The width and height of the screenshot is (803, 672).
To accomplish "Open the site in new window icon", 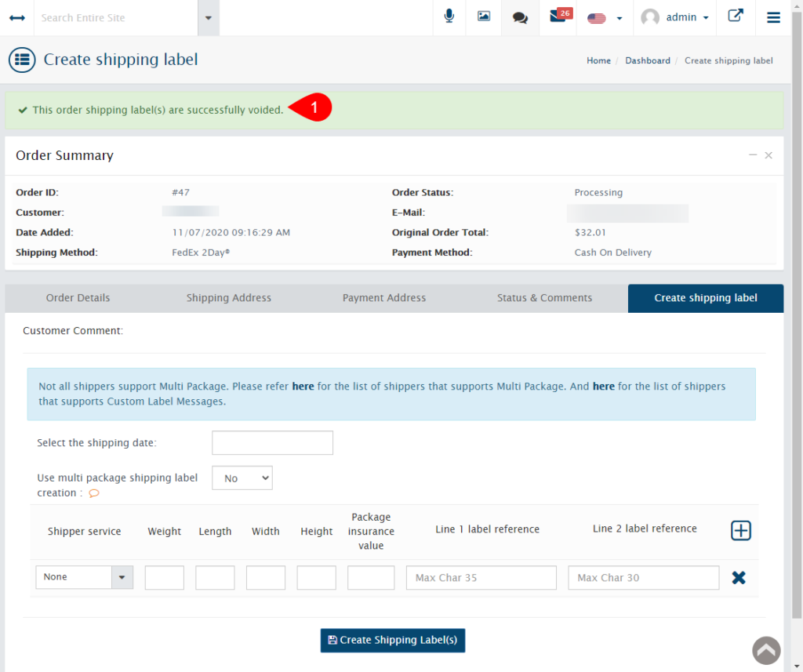I will click(x=735, y=16).
